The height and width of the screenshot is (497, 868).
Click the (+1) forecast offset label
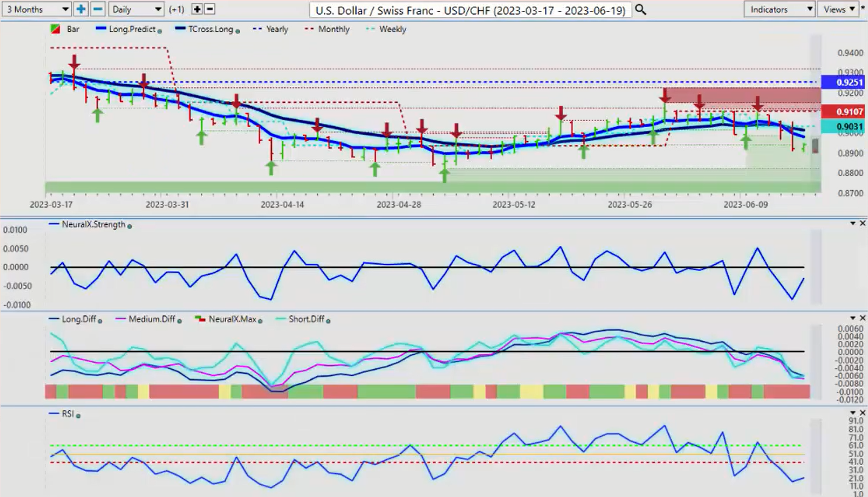click(x=177, y=10)
